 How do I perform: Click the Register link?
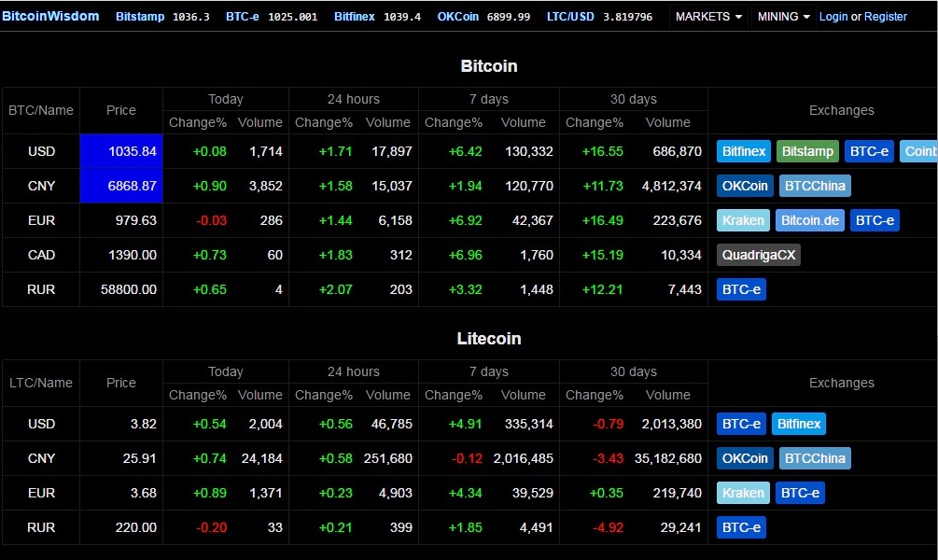pyautogui.click(x=886, y=17)
